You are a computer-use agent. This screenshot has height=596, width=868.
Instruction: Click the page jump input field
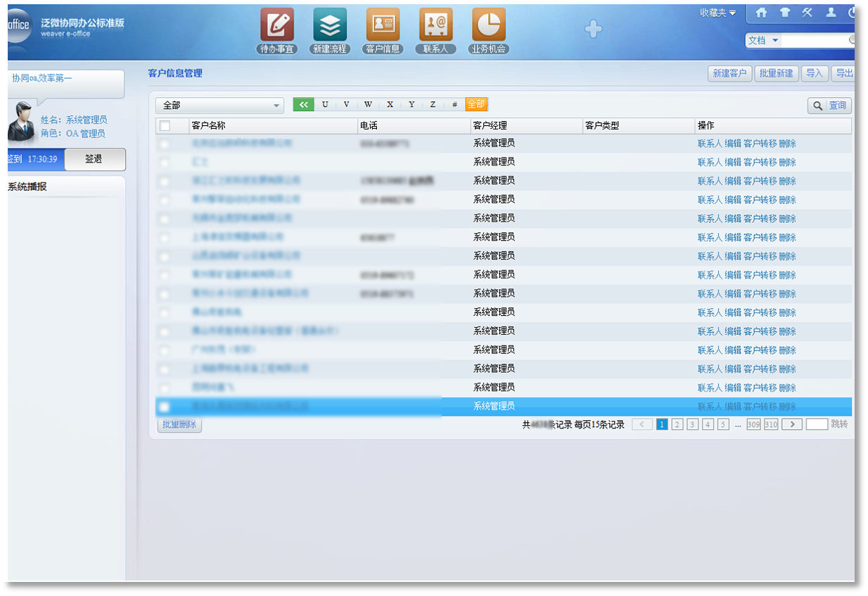coord(817,424)
